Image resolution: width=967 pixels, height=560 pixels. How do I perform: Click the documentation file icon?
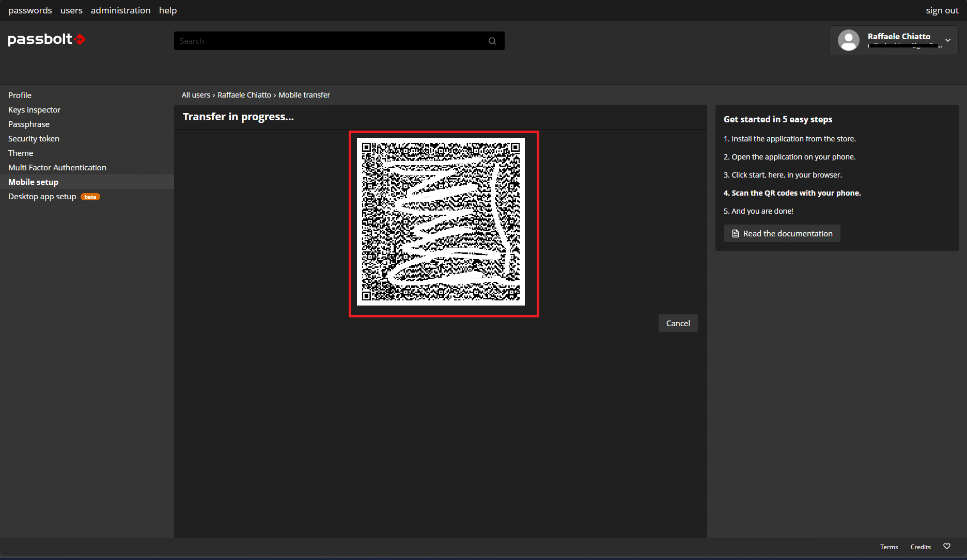[x=736, y=234]
